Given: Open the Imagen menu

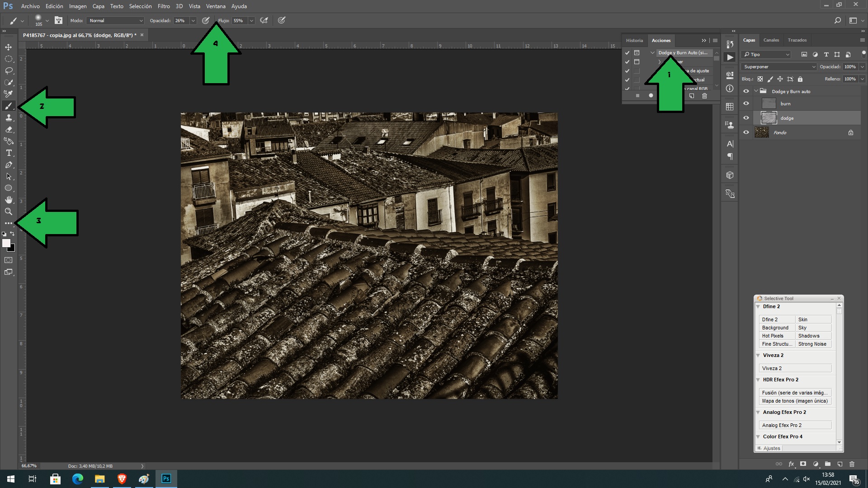Looking at the screenshot, I should click(78, 6).
